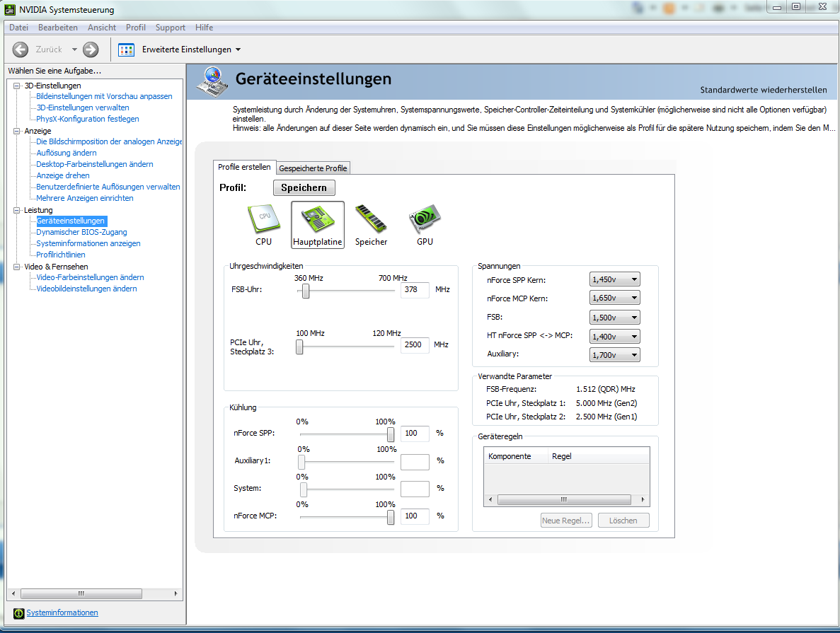Open Auflösung ändern

[x=67, y=153]
